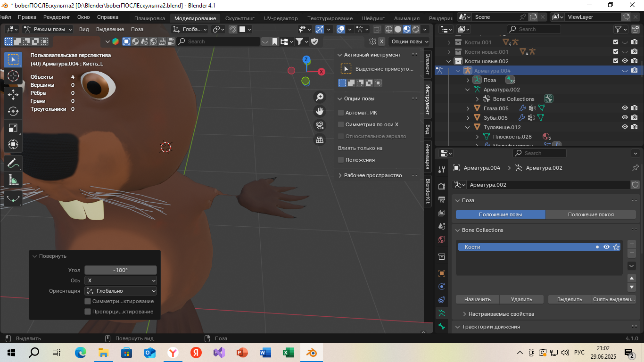
Task: Toggle Пропорци...ктирование checkbox in Повернуть panel
Action: [88, 312]
